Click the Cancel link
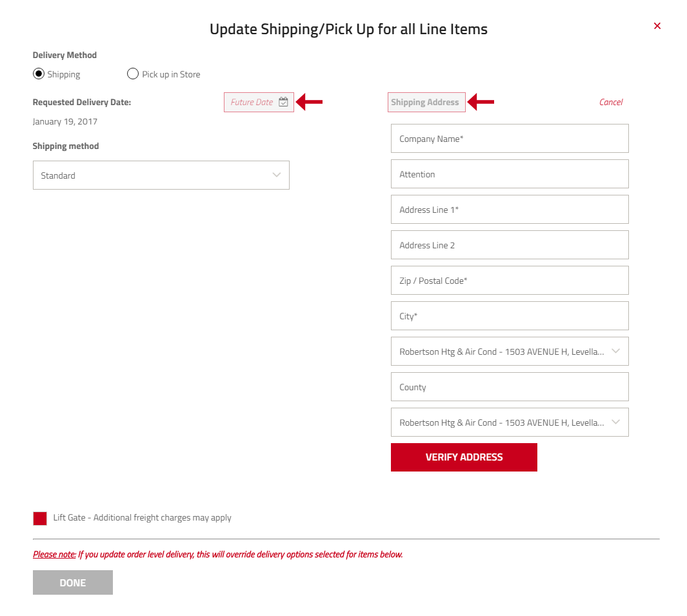The width and height of the screenshot is (687, 616). point(611,102)
